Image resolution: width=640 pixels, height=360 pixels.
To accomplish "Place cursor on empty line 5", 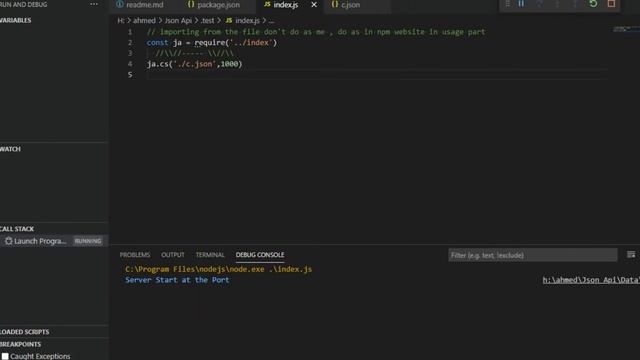I will (377, 74).
